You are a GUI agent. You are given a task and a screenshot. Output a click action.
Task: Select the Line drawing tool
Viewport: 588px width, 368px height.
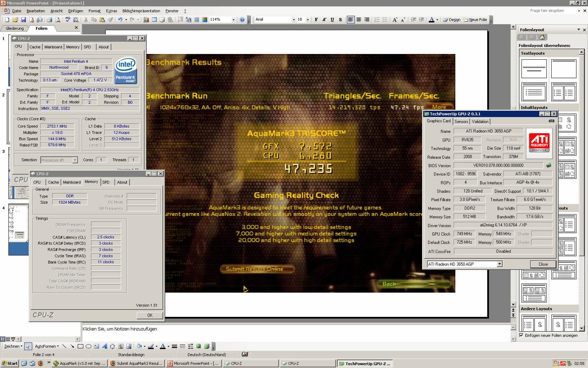[64, 346]
